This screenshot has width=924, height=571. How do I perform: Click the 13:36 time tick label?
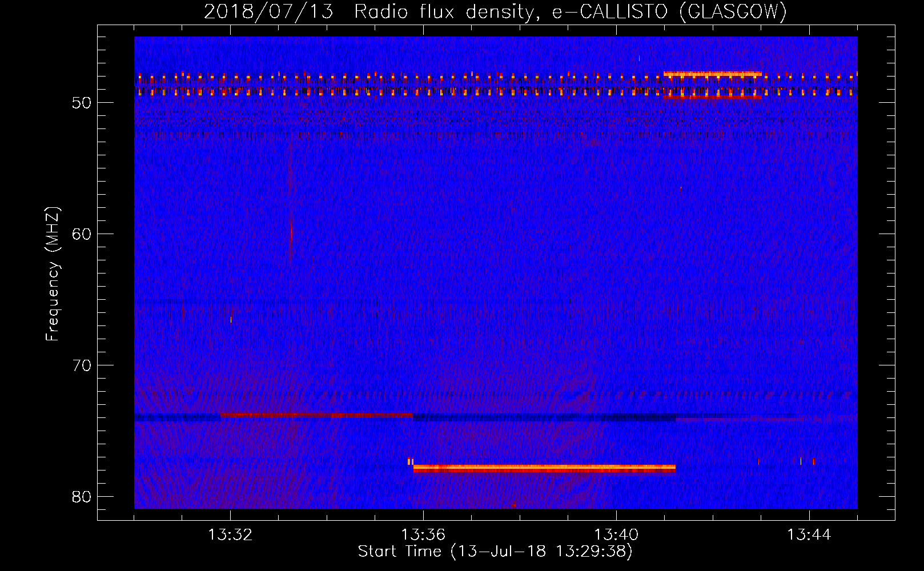click(x=423, y=535)
